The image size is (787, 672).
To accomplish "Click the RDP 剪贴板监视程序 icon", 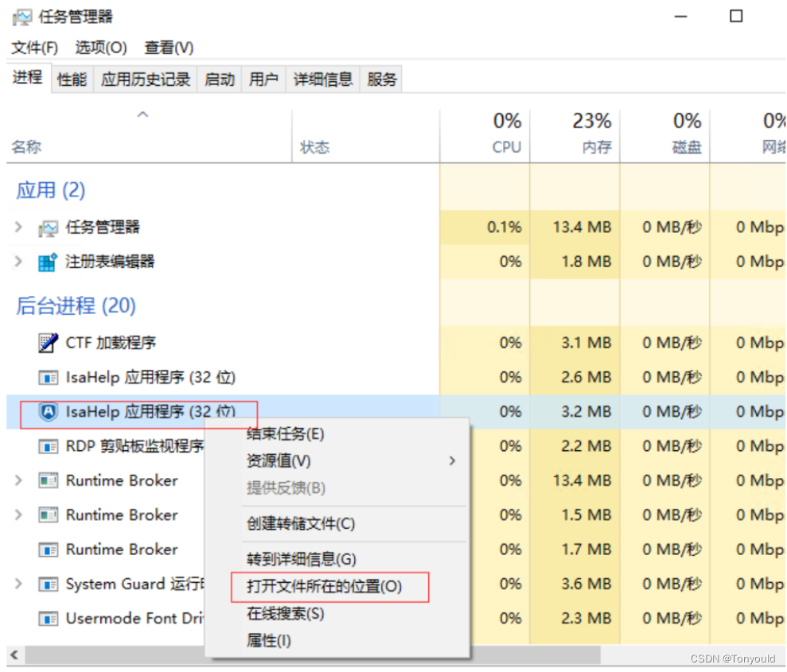I will point(49,446).
